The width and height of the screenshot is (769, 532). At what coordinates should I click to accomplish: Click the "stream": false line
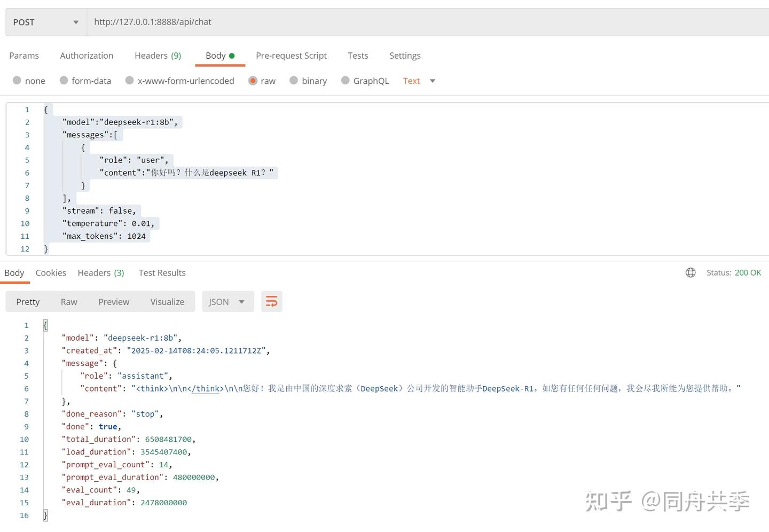click(x=99, y=211)
